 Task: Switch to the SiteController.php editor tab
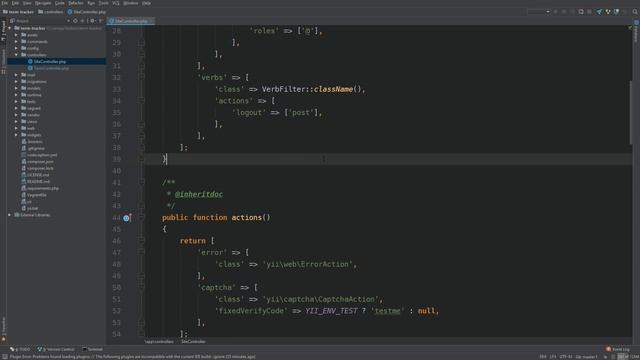click(131, 21)
